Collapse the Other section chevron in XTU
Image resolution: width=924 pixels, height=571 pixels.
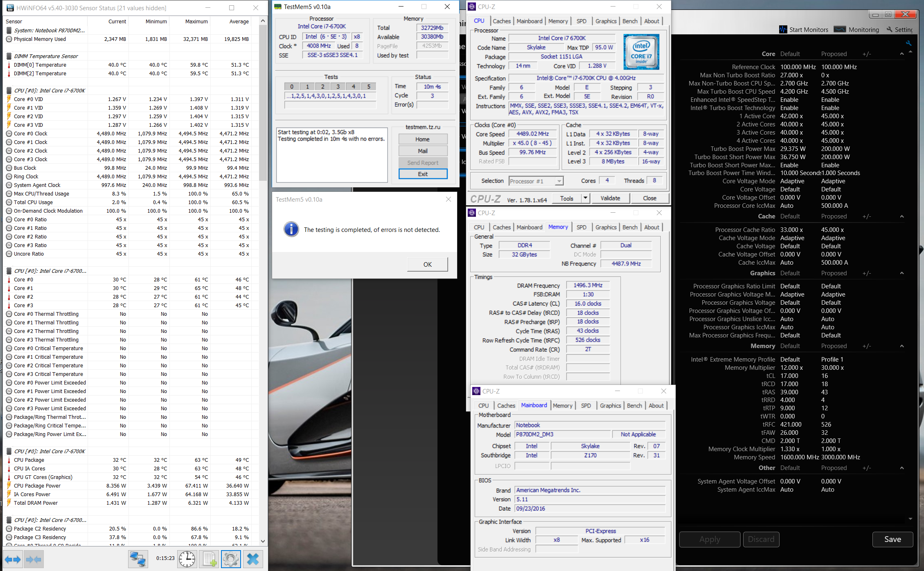pyautogui.click(x=901, y=468)
